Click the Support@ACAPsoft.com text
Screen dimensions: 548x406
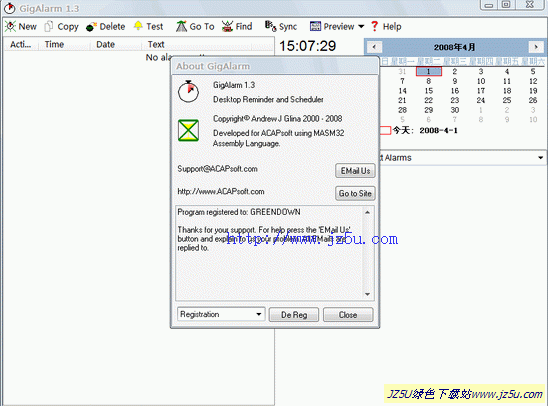217,169
